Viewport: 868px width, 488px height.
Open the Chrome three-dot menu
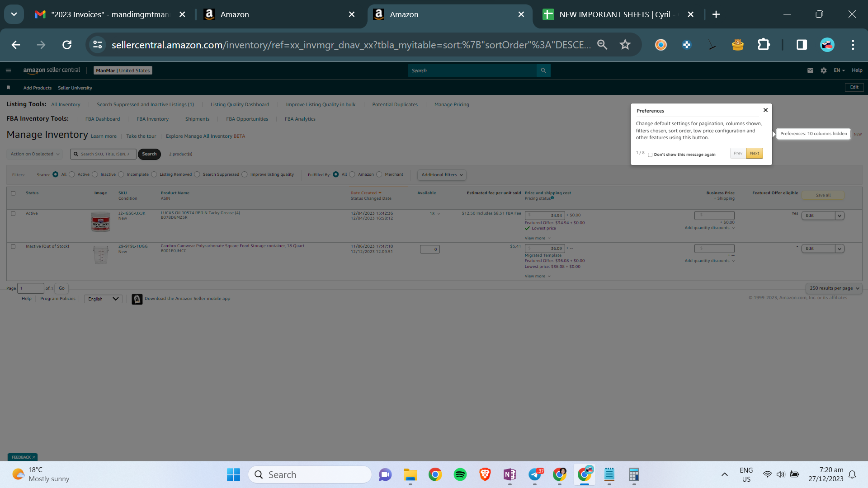coord(853,45)
